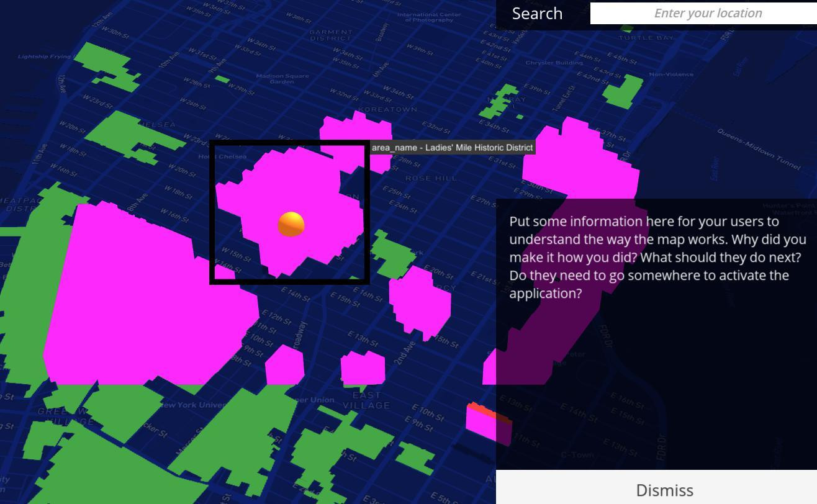Viewport: 817px width, 504px height.
Task: Click the ROSE HILL neighborhood label
Action: click(x=431, y=178)
